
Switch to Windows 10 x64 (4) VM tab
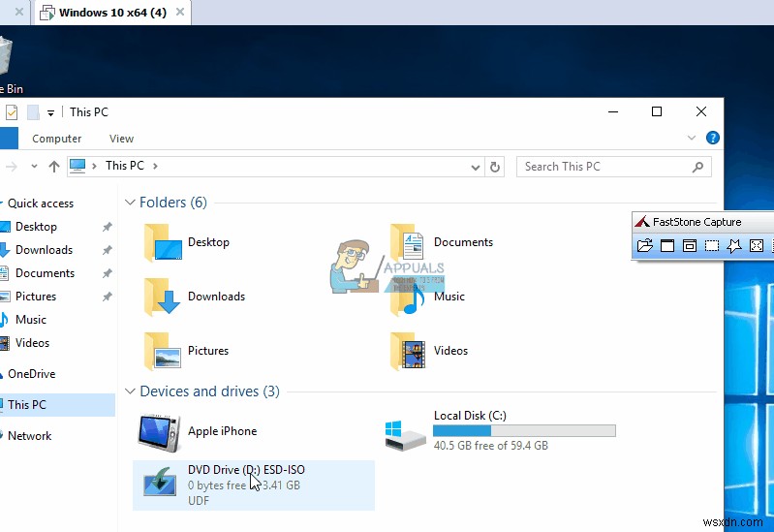pos(113,13)
